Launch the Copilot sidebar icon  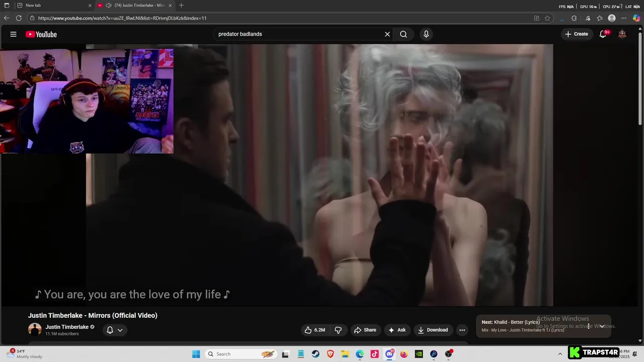point(636,18)
